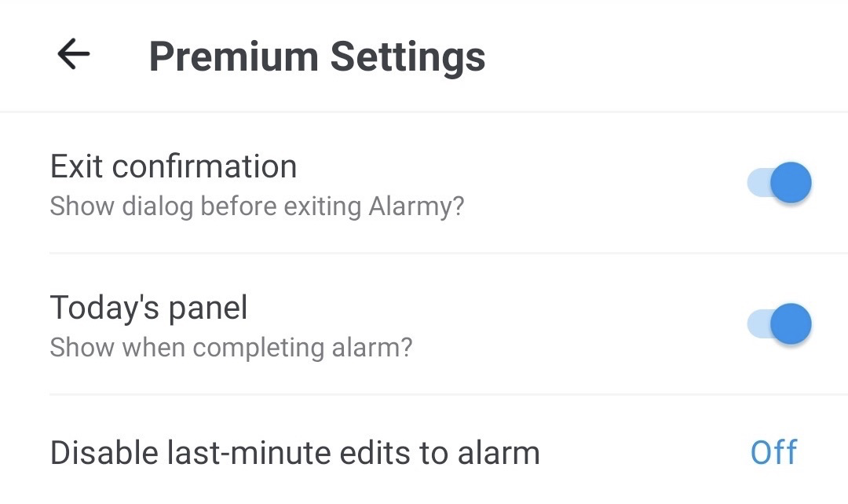Image resolution: width=848 pixels, height=504 pixels.
Task: Open Disable last-minute edits to alarm setting
Action: point(294,453)
